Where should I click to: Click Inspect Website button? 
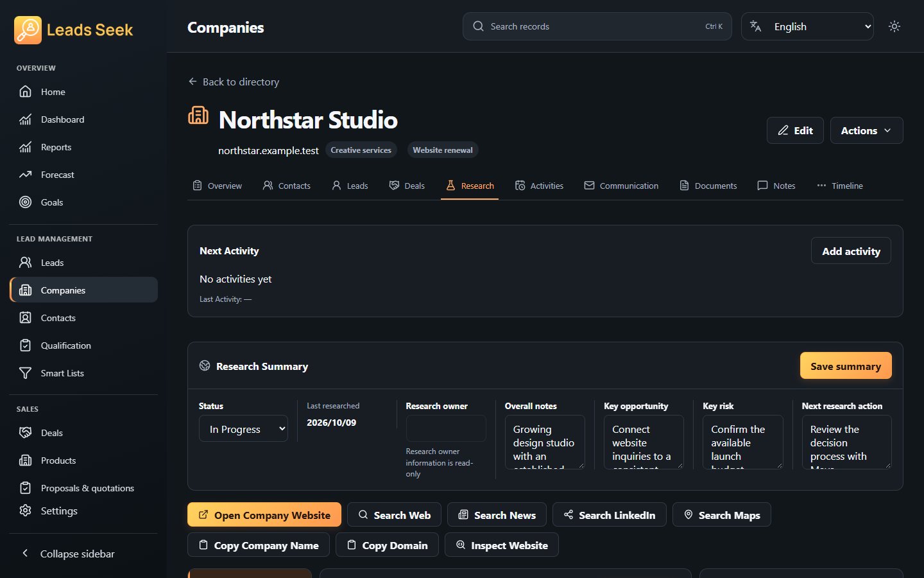coord(502,545)
